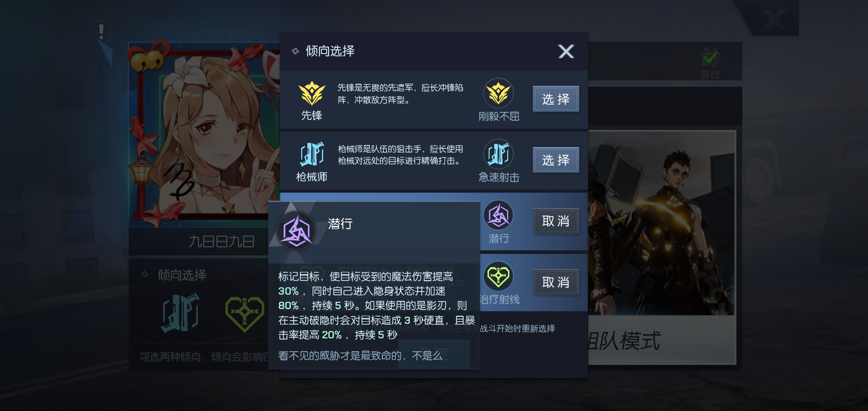Image resolution: width=868 pixels, height=411 pixels.
Task: Click the gunsmith icon below 倾向选择 on the left
Action: (x=180, y=313)
